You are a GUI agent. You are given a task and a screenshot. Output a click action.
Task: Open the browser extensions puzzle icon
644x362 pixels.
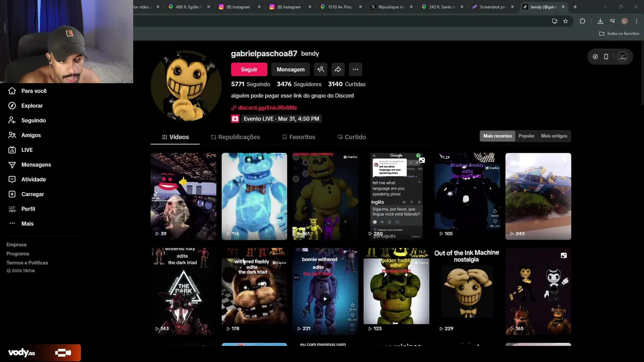coord(583,21)
